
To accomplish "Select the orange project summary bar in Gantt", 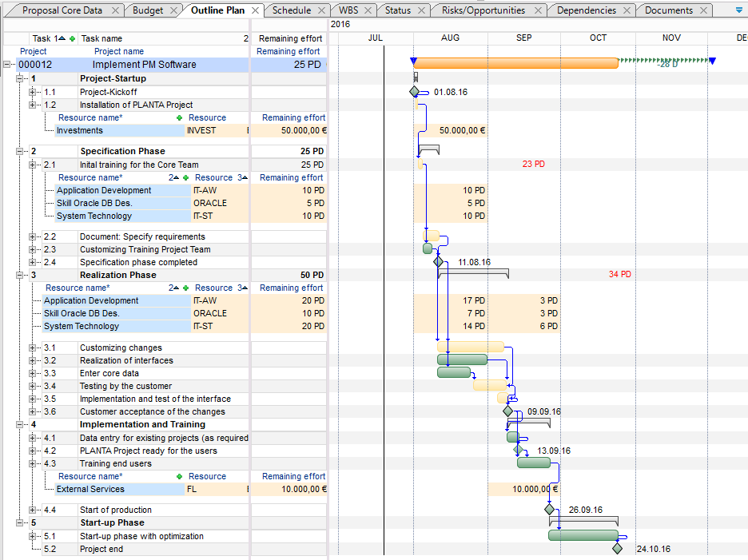I will tap(515, 63).
